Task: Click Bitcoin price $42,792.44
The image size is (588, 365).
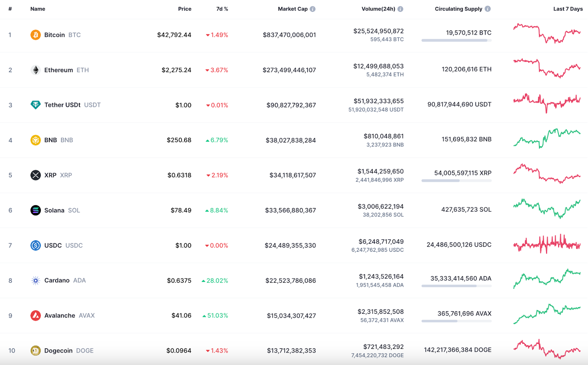Action: pos(174,35)
